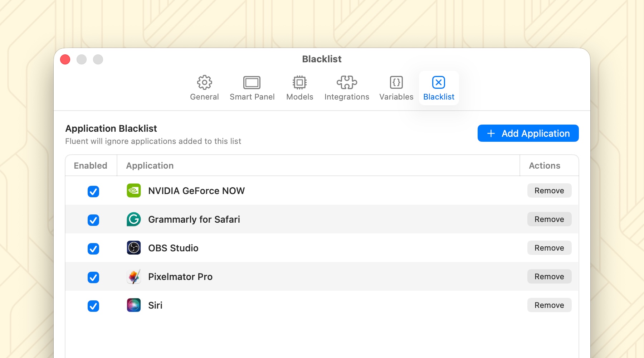This screenshot has height=358, width=644.
Task: Open the Models chip icon tab
Action: [299, 82]
